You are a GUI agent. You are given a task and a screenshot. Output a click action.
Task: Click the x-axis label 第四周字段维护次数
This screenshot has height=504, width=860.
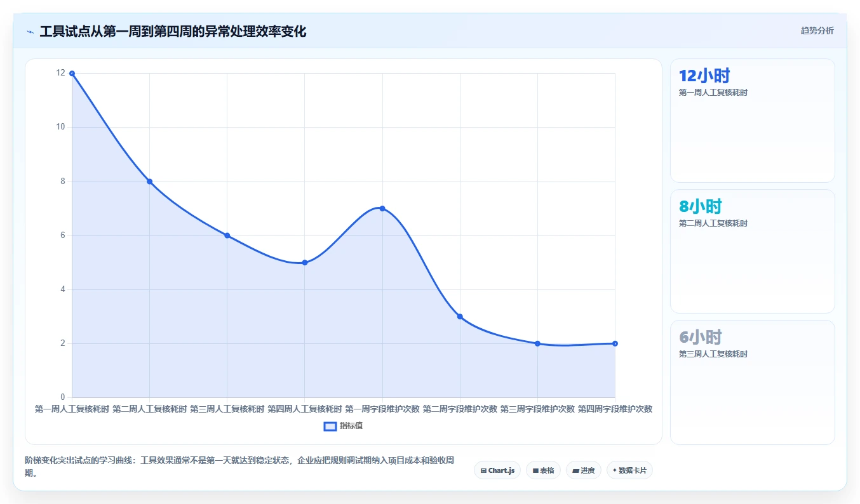(x=615, y=409)
